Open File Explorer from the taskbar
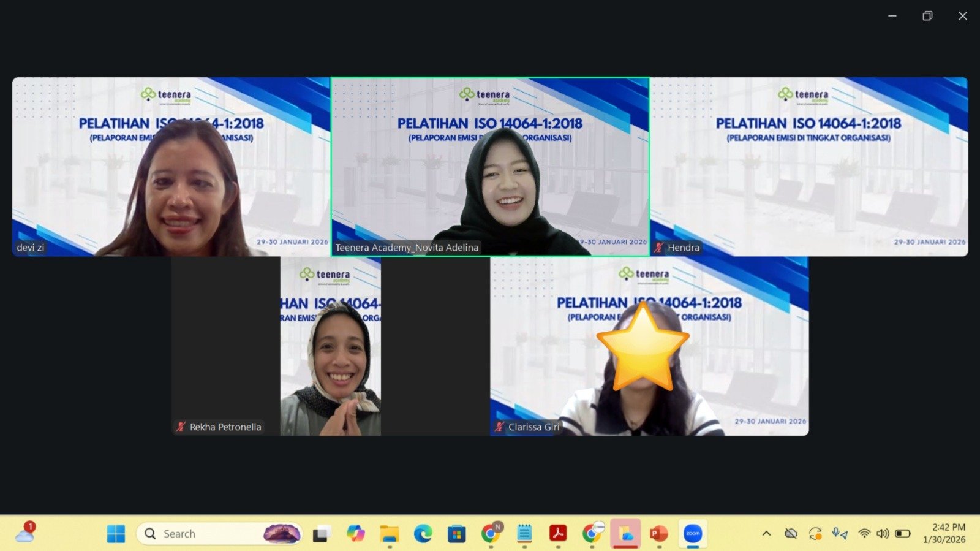This screenshot has width=980, height=551. [x=389, y=534]
